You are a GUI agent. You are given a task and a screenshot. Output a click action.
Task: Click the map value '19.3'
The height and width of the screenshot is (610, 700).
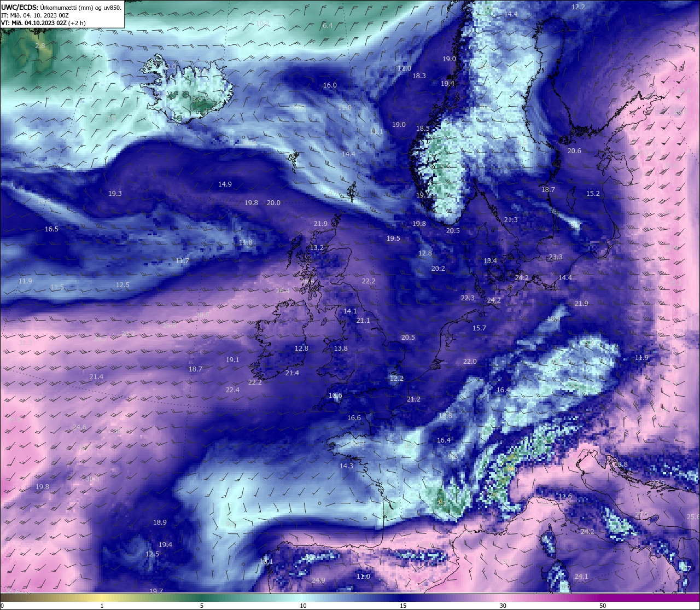click(x=115, y=194)
